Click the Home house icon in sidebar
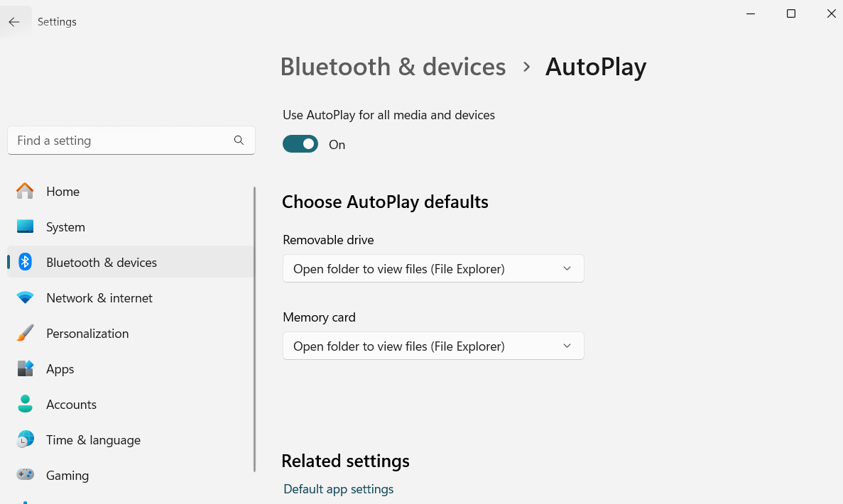Screen dimensions: 843x504 [25, 191]
